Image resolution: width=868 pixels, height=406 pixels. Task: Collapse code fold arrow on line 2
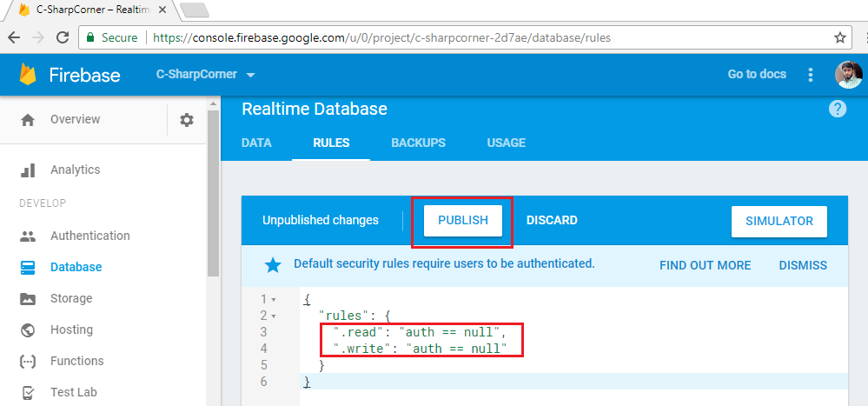(274, 316)
